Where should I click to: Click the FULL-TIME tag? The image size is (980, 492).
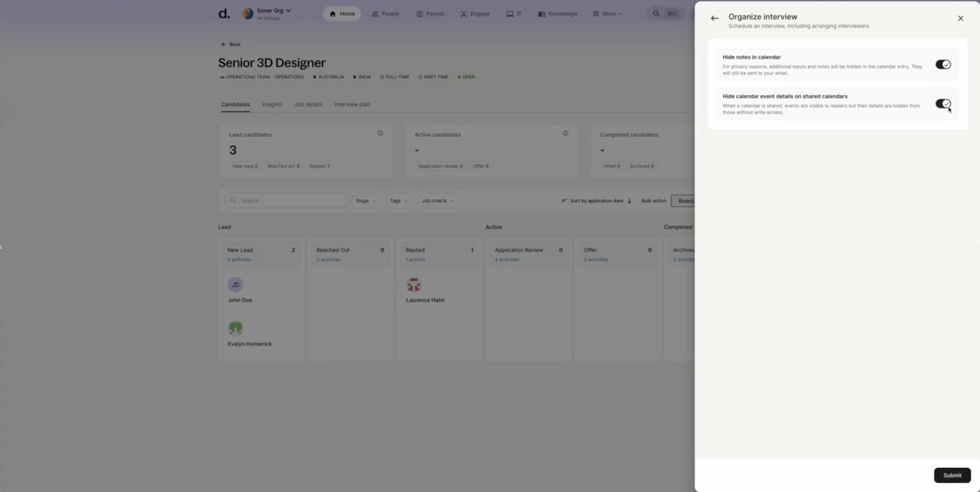pos(395,77)
